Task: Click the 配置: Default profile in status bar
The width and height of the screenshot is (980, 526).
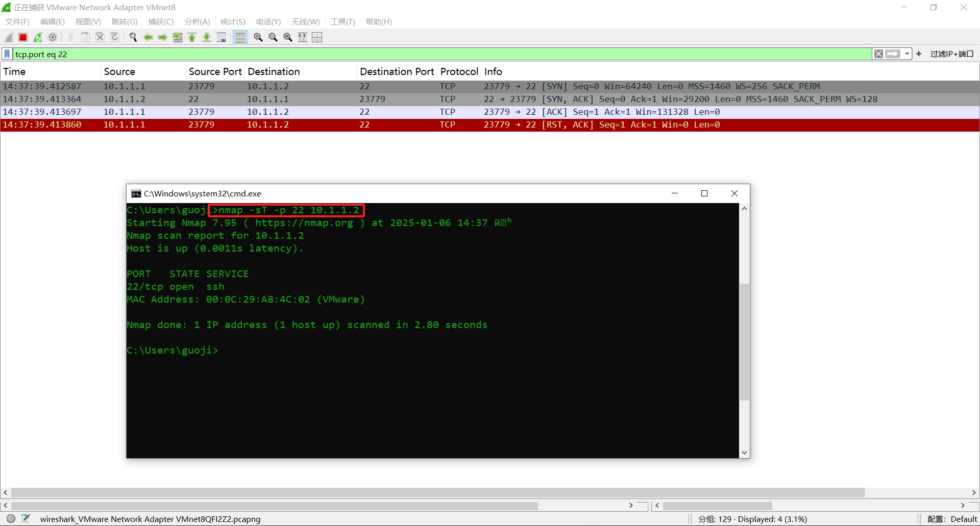Action: (952, 519)
